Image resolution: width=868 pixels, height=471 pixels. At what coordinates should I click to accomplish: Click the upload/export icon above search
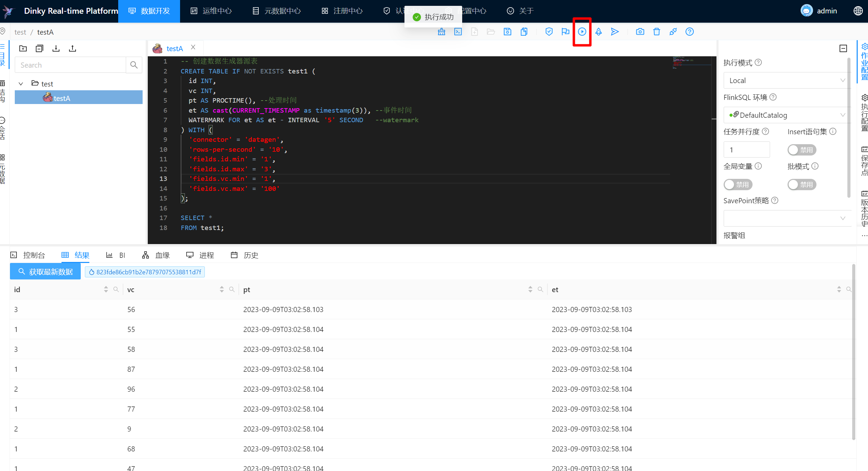[73, 48]
